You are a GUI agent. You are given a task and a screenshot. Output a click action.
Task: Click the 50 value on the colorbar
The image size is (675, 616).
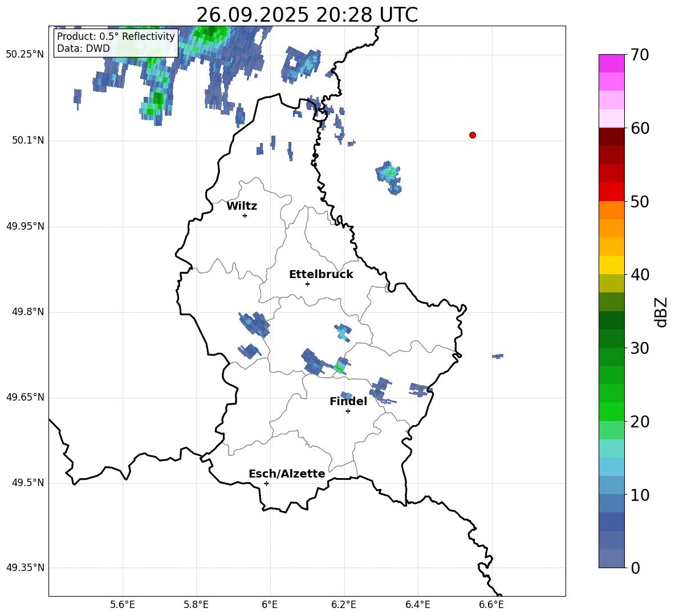[640, 201]
